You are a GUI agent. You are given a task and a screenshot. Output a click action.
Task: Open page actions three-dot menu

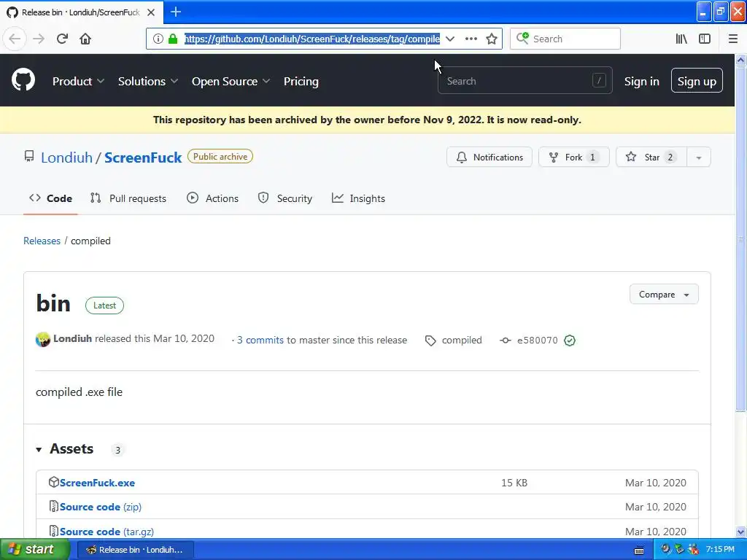pos(471,39)
